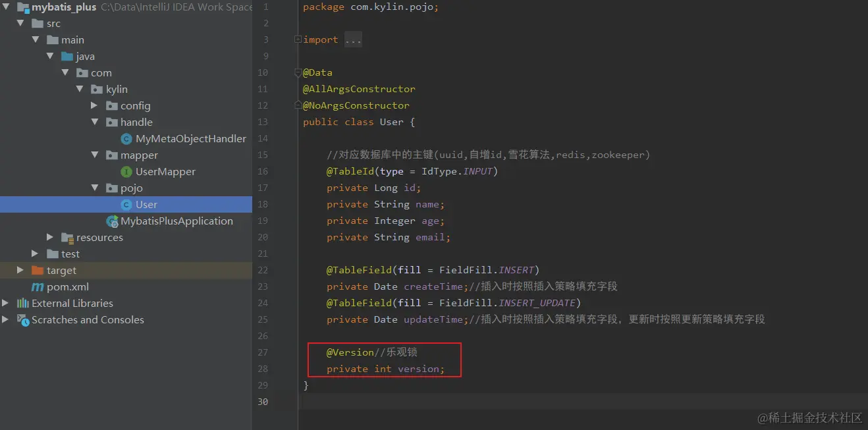Click the package com.kylin.pojo statement

click(371, 7)
